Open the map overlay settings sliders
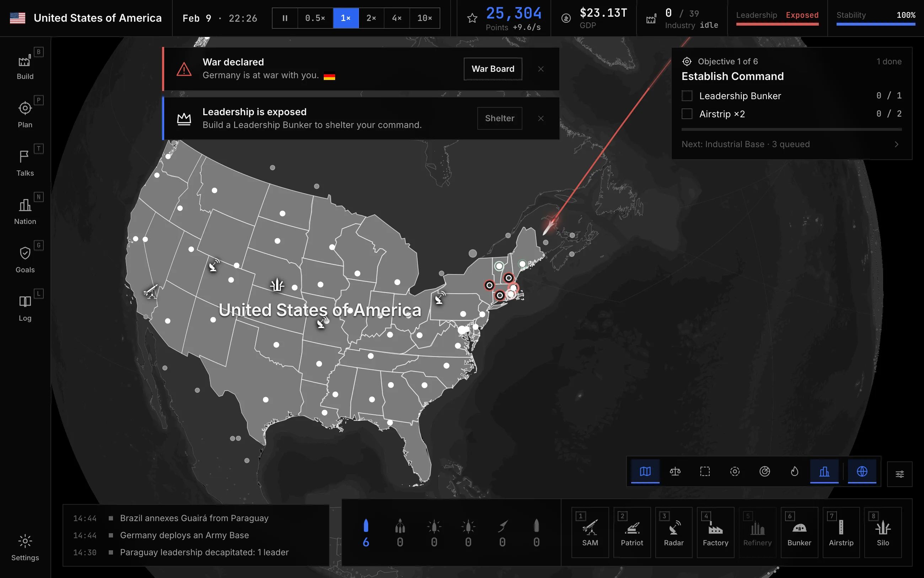 tap(899, 474)
